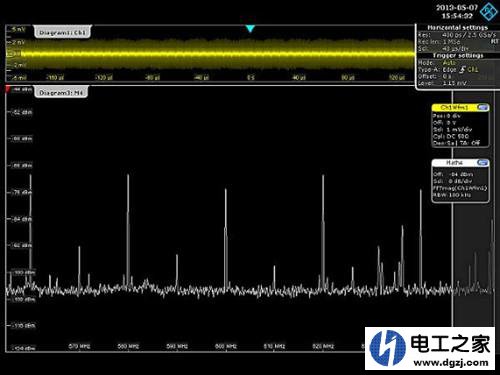
Task: Click the RBW 100 kHz setting
Action: (452, 195)
